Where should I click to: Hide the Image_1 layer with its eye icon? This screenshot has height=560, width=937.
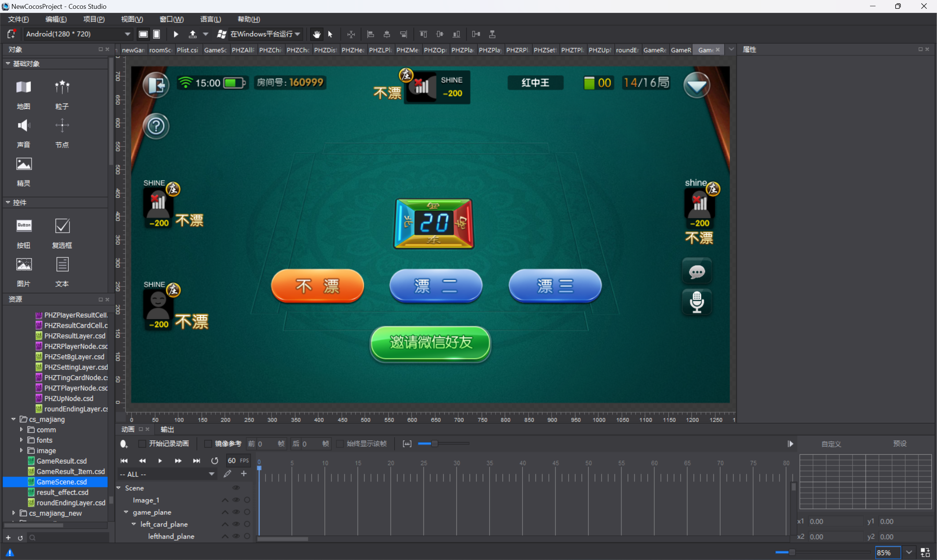(236, 500)
